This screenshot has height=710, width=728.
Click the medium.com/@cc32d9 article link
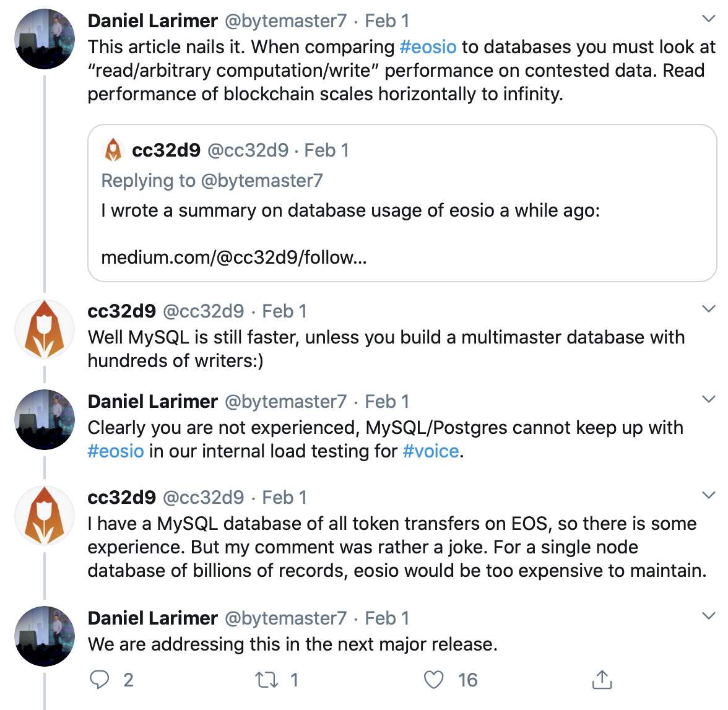[x=234, y=257]
